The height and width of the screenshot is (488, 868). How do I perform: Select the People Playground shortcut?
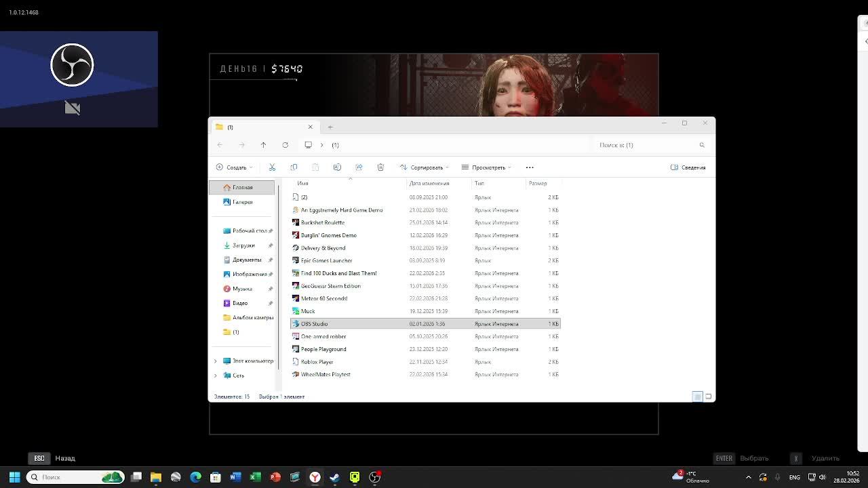[x=425, y=349]
